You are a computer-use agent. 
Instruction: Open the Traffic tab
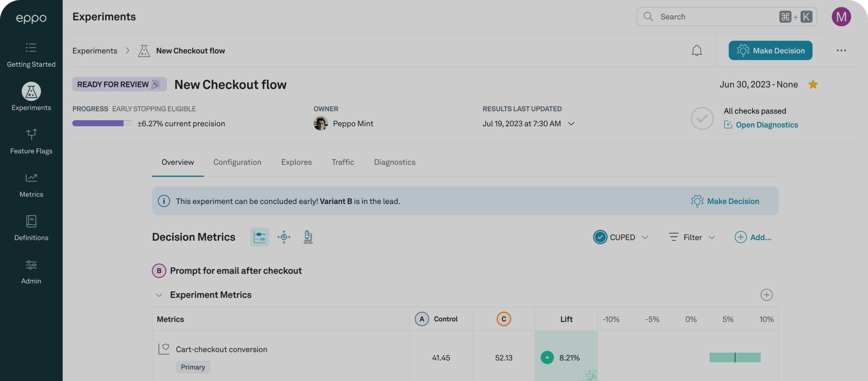(342, 162)
